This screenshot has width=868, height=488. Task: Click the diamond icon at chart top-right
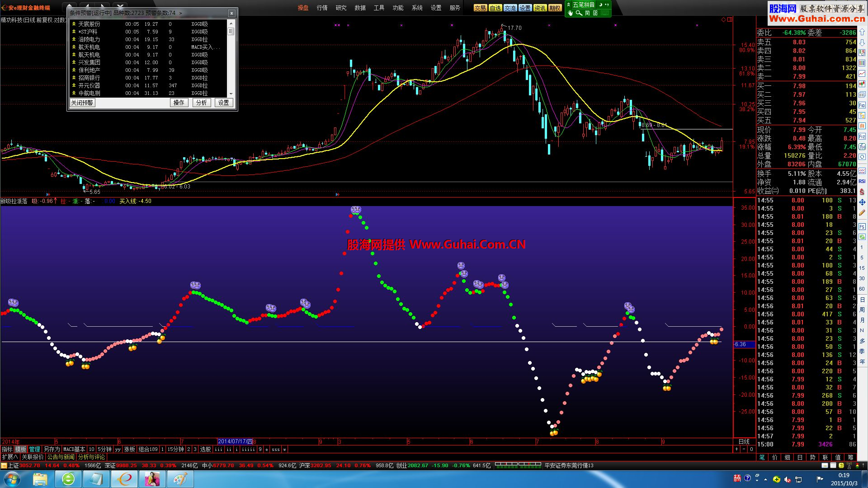[723, 19]
